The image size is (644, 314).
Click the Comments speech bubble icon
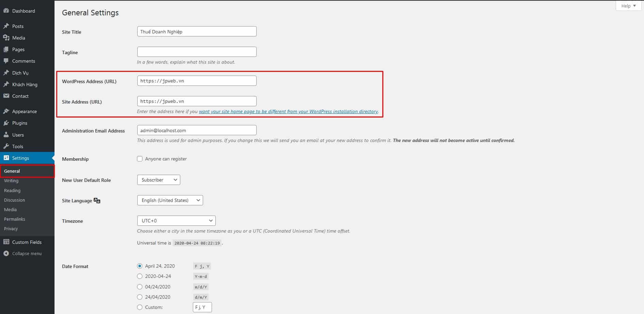(x=6, y=61)
